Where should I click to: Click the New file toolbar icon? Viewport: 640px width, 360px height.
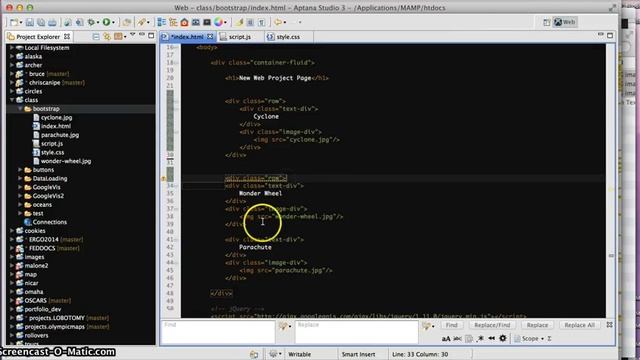click(14, 22)
